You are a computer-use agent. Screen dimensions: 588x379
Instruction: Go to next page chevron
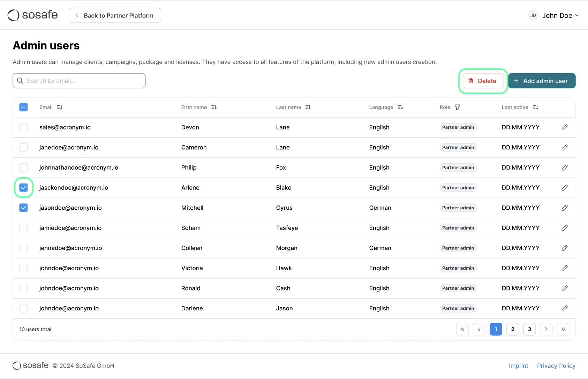(546, 329)
